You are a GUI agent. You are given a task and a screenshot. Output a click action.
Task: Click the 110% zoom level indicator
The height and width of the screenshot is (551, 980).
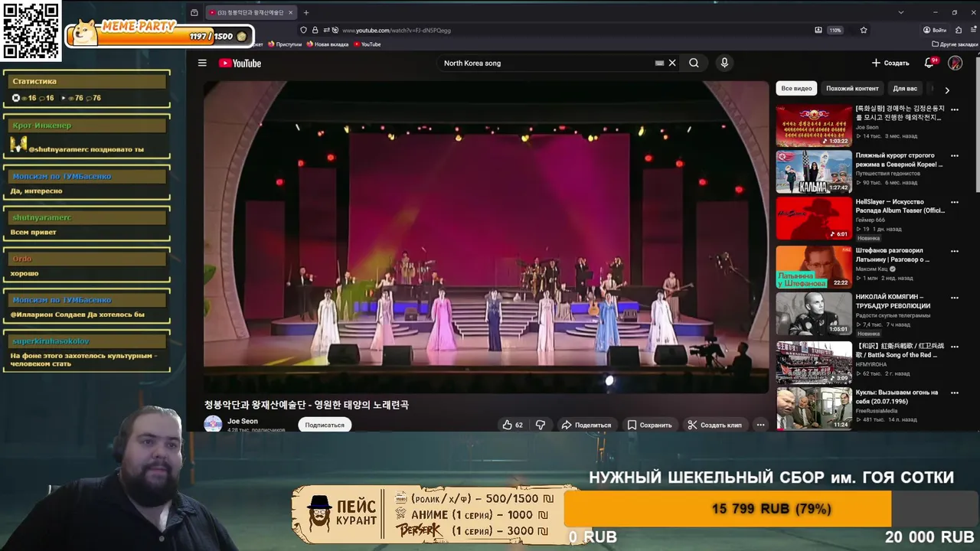click(x=835, y=30)
